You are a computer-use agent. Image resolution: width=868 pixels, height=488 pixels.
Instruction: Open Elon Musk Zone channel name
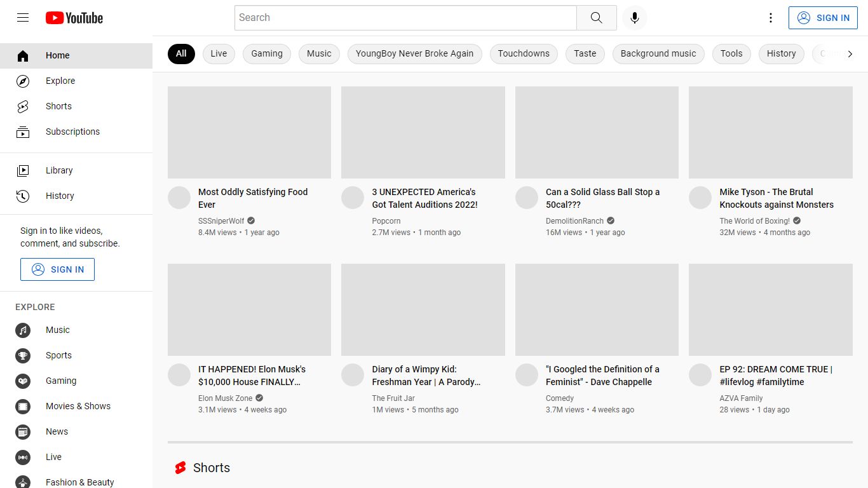pyautogui.click(x=225, y=398)
